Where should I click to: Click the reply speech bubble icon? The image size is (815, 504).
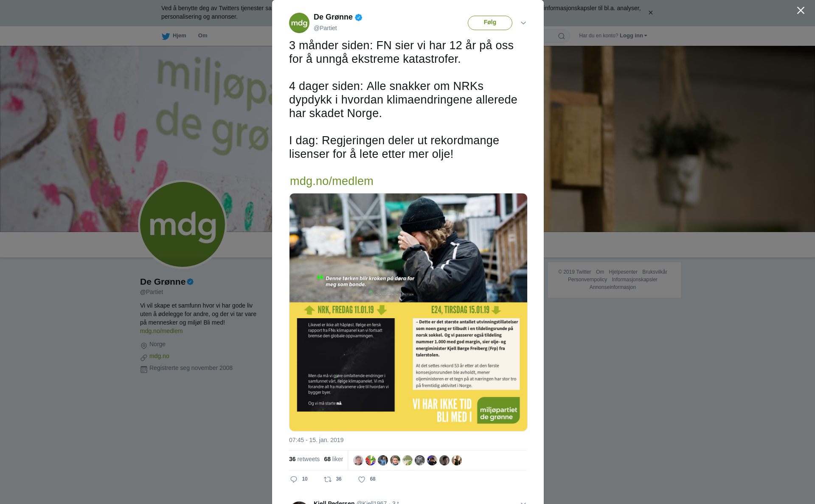(294, 479)
